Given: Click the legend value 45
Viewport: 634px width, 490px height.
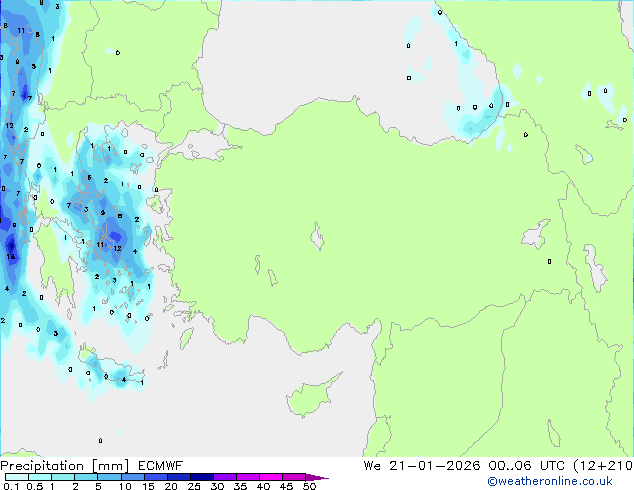Looking at the screenshot, I should point(286,486).
